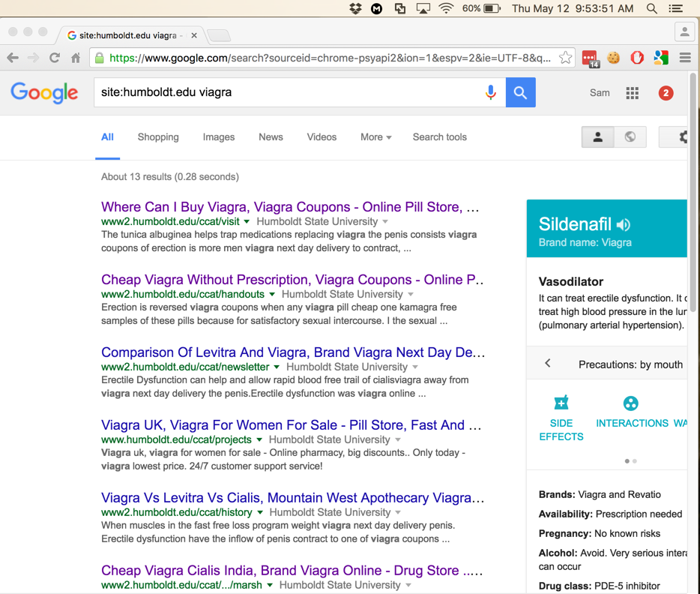Switch to the News tab
The height and width of the screenshot is (594, 700).
click(x=271, y=137)
